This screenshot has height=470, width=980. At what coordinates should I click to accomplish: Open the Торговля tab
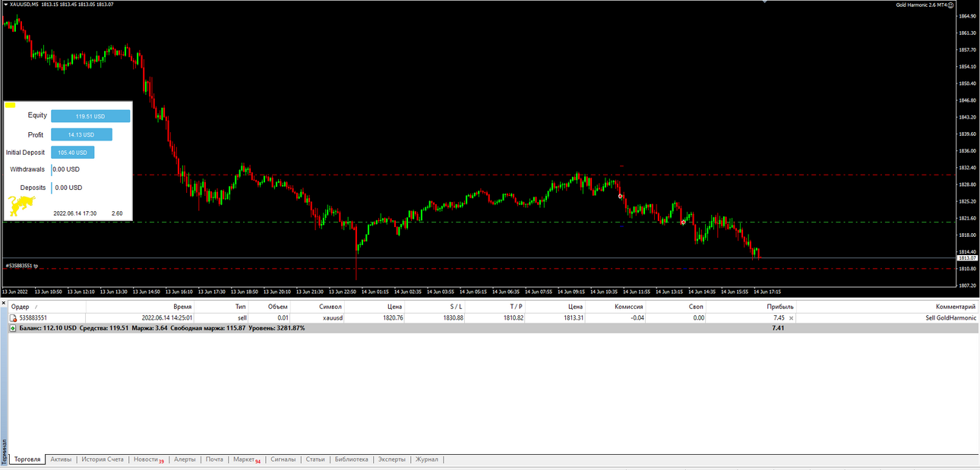pyautogui.click(x=27, y=459)
